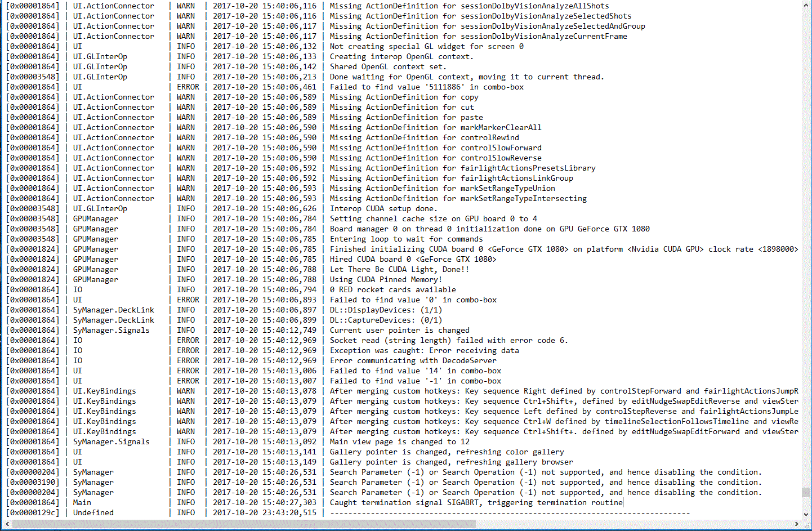Click the markSetRangeTypeIntersecting message
Viewport: 812px width, 531px height.
point(458,198)
